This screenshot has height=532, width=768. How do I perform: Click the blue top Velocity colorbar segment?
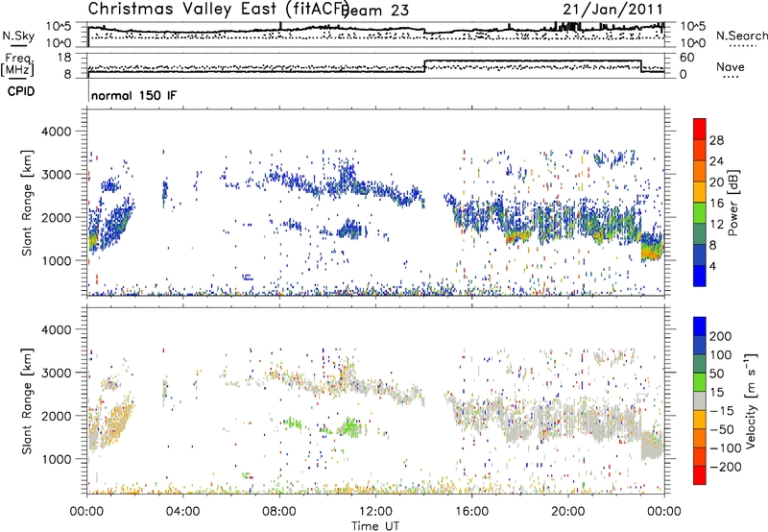700,326
